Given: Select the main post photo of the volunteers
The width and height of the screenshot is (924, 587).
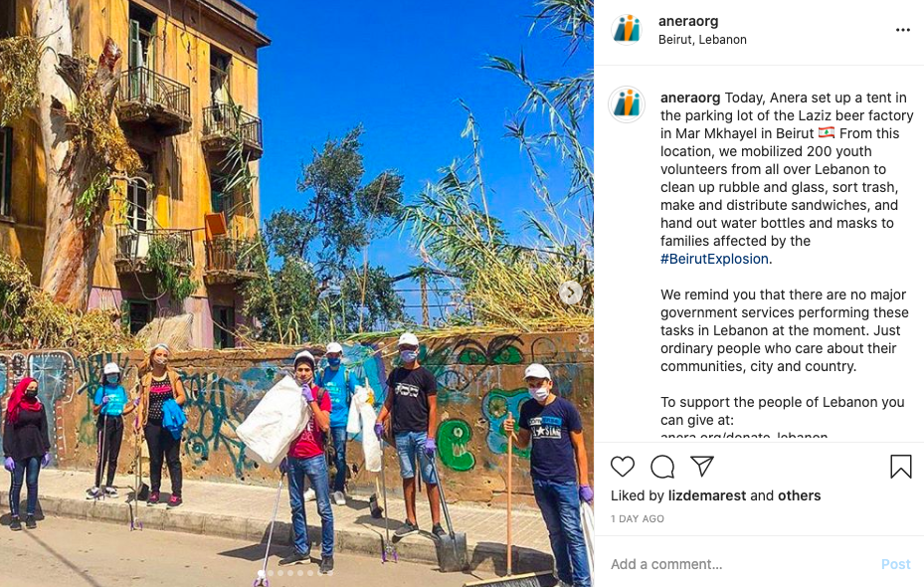Looking at the screenshot, I should pyautogui.click(x=296, y=293).
